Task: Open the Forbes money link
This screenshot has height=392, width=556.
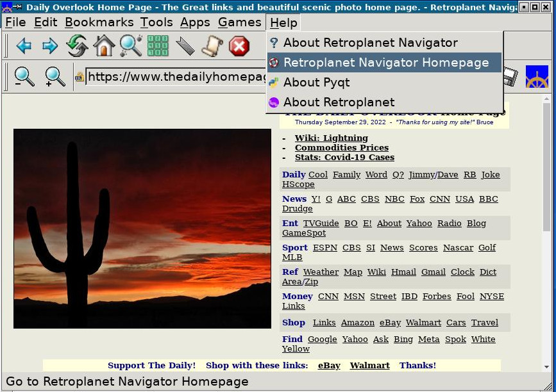Action: (x=437, y=297)
